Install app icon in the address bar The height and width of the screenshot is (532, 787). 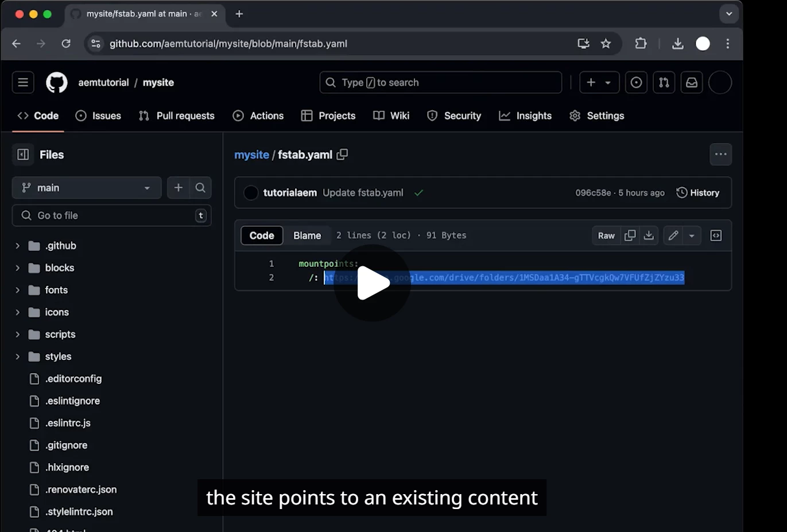pyautogui.click(x=583, y=44)
